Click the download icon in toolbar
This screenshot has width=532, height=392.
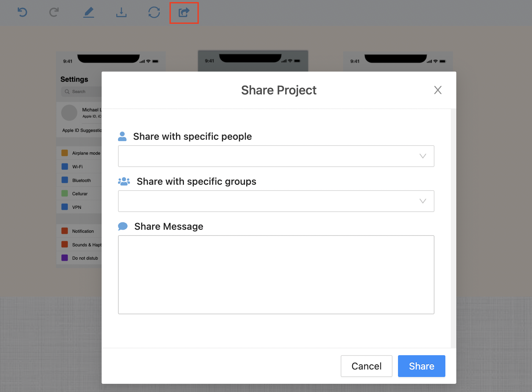[x=121, y=13]
